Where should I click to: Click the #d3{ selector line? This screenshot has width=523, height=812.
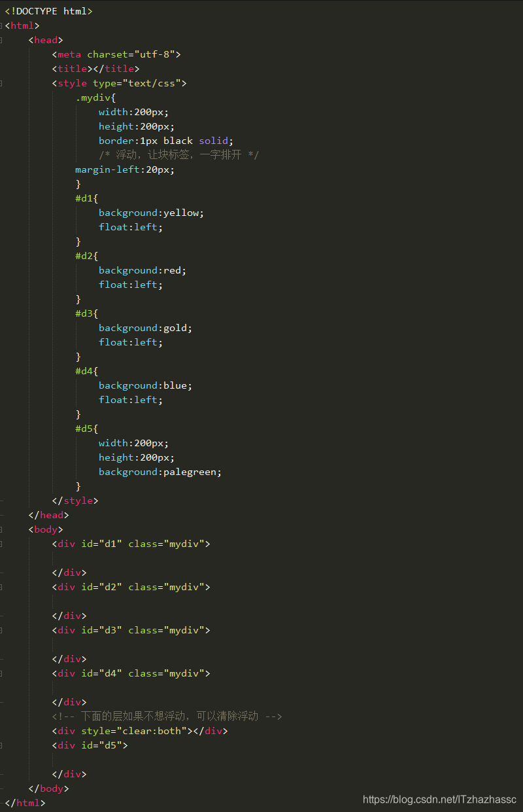87,313
